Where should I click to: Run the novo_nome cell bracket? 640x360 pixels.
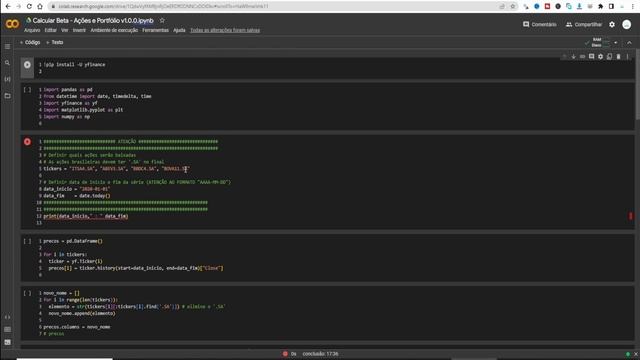tap(27, 293)
